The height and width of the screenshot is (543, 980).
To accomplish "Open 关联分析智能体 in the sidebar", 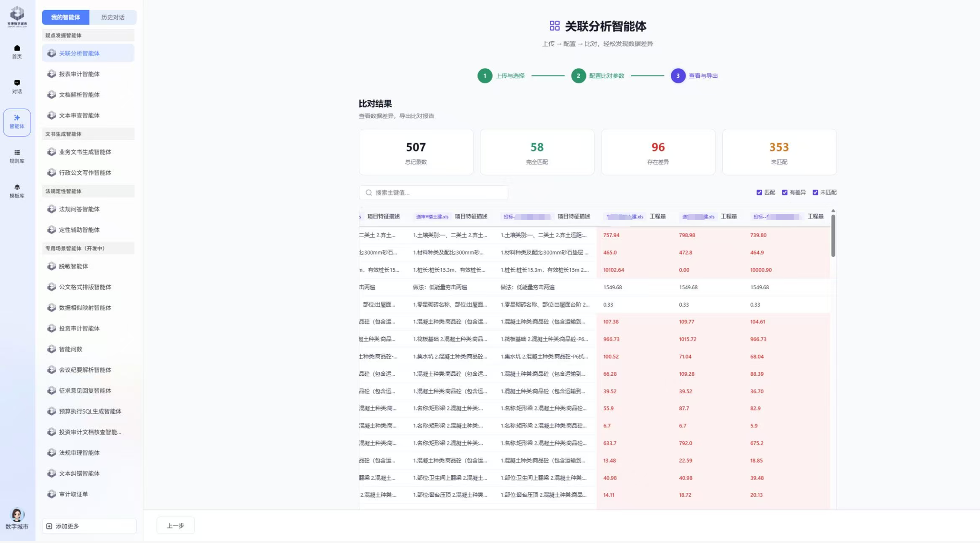I will tap(88, 53).
